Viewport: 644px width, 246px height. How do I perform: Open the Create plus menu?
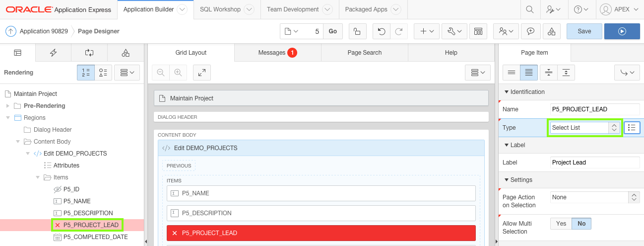(427, 31)
